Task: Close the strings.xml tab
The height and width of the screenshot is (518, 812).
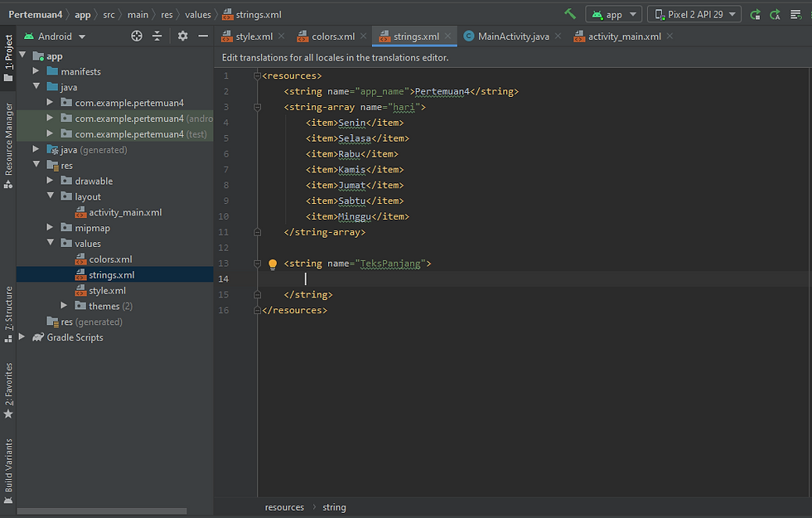Action: [448, 36]
